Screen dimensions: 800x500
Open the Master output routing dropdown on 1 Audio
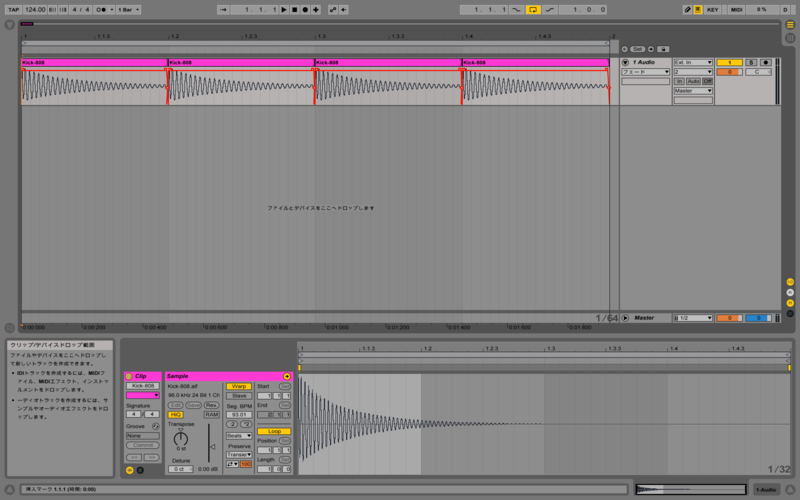693,91
